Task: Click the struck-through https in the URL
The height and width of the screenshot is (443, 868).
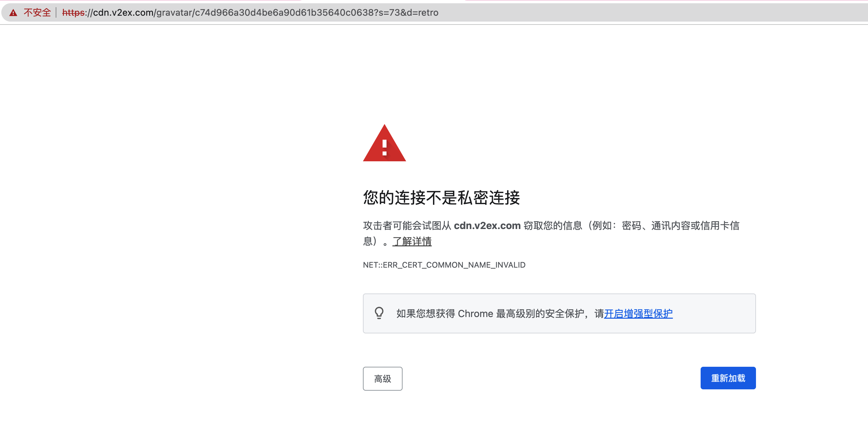Action: click(73, 13)
